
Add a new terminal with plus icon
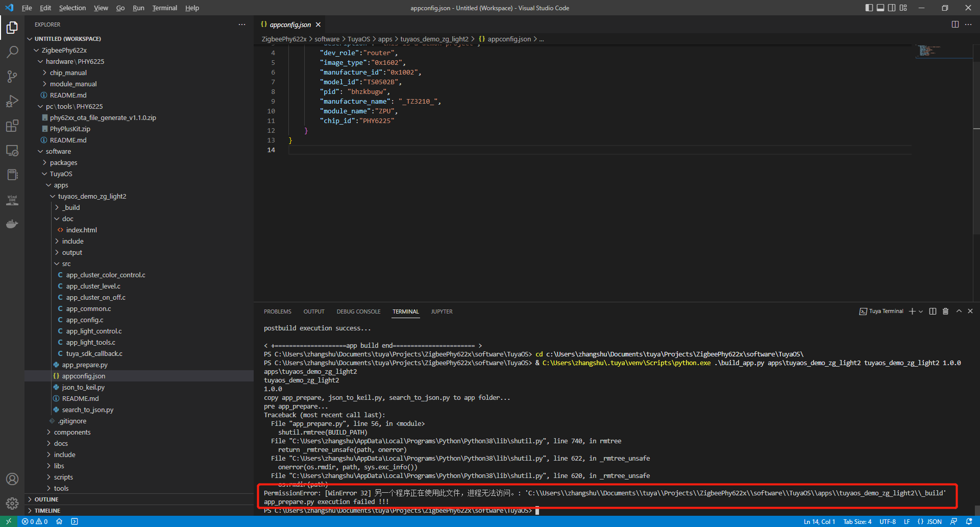(x=912, y=312)
